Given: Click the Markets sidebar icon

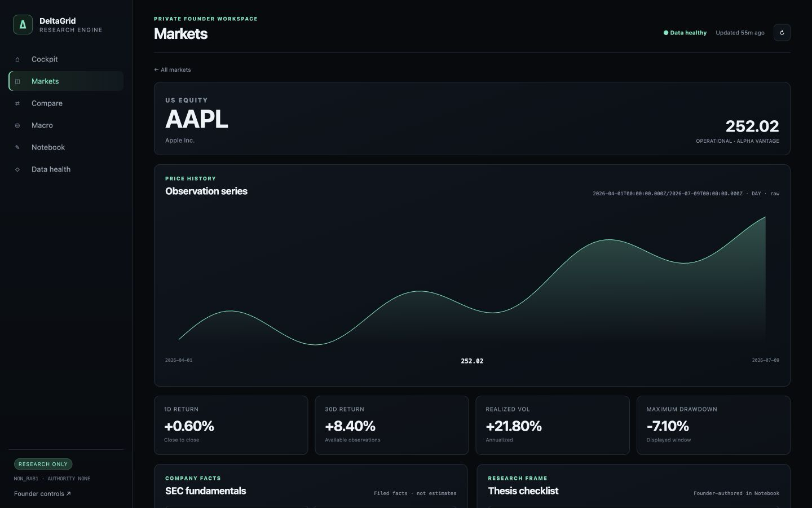Looking at the screenshot, I should [17, 81].
